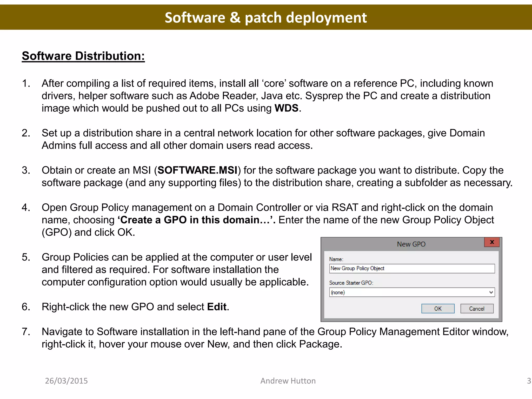This screenshot has height=399, width=532.
Task: Click the Source Starter GPO label
Action: click(x=351, y=283)
